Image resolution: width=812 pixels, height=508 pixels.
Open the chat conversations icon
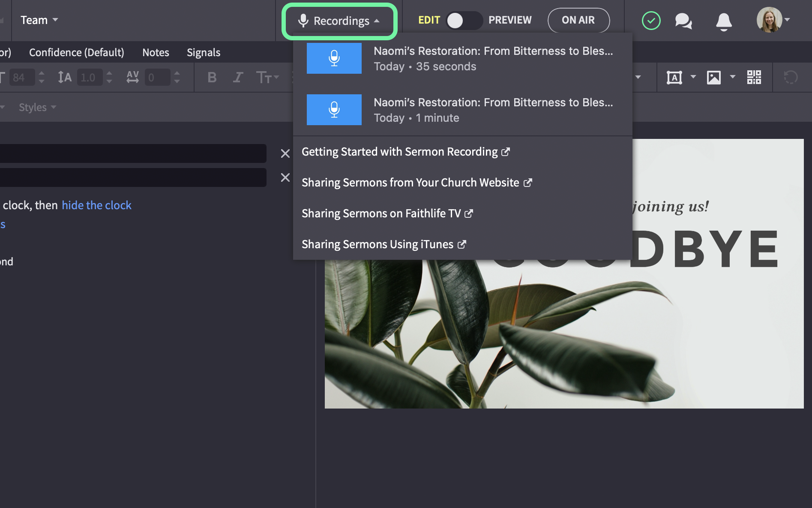coord(683,21)
